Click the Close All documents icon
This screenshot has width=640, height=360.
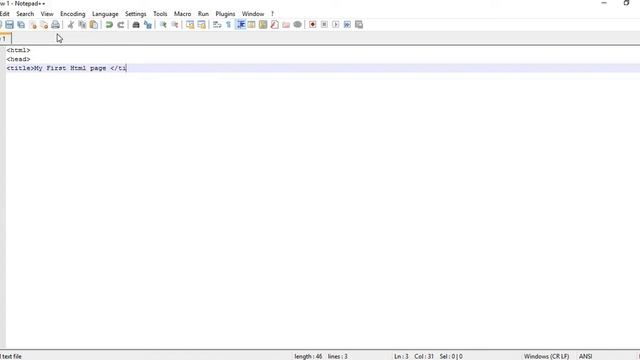[44, 24]
